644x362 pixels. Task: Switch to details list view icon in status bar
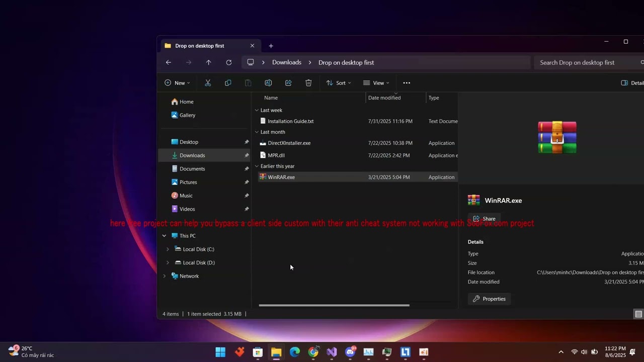click(x=638, y=314)
